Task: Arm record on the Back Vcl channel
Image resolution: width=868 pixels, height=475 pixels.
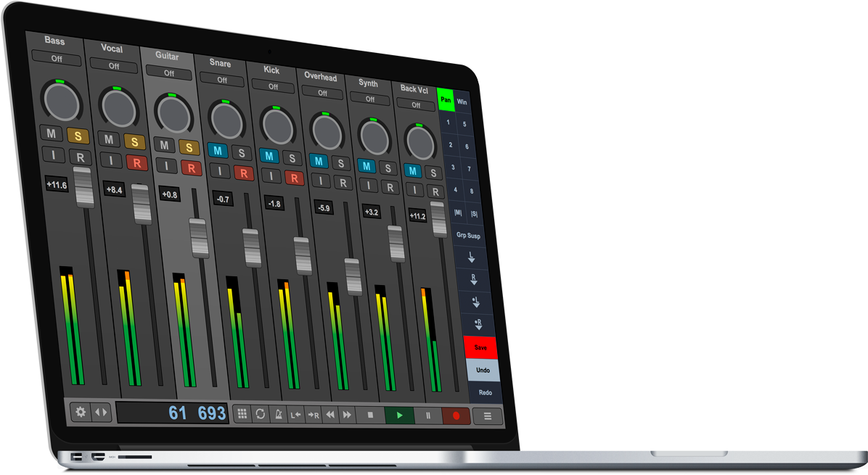Action: click(x=435, y=192)
